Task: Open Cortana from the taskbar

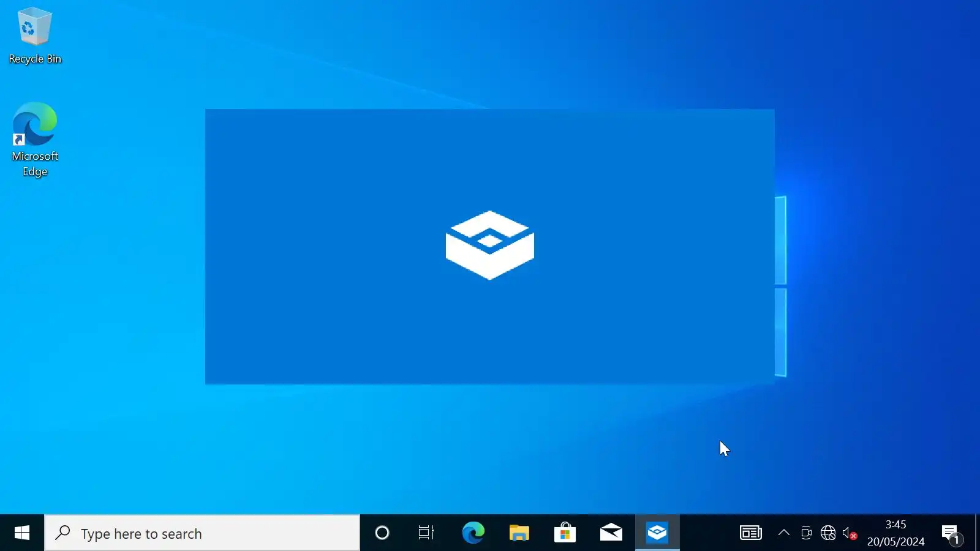Action: pos(382,533)
